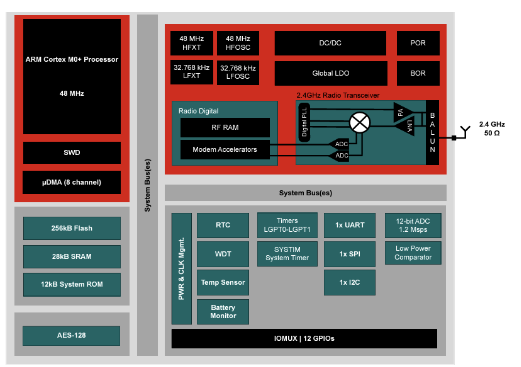
Task: Click the Temp Sensor block
Action: 223,283
